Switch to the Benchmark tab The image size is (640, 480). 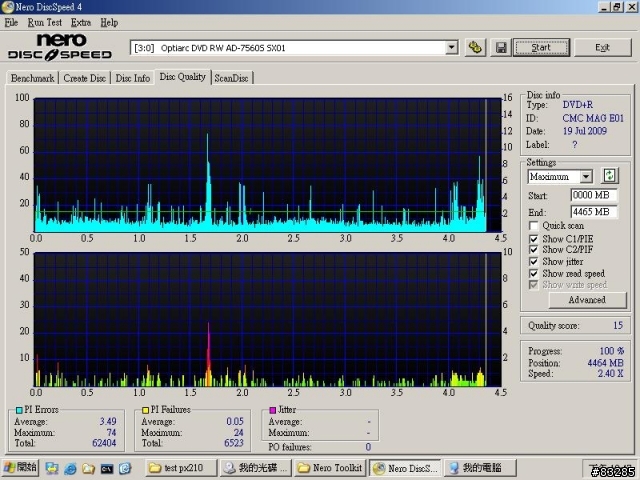32,78
